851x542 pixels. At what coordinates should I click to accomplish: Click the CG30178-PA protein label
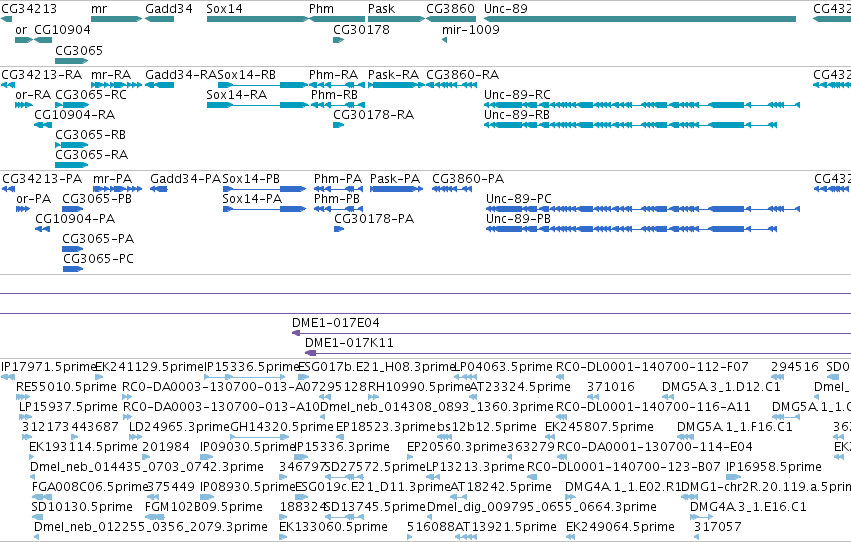pyautogui.click(x=374, y=218)
